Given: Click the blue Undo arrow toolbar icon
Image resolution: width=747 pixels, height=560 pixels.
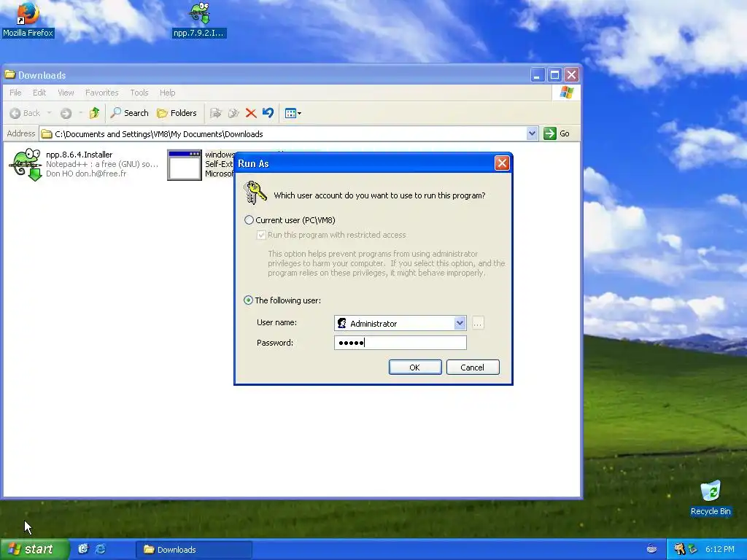Looking at the screenshot, I should (268, 113).
